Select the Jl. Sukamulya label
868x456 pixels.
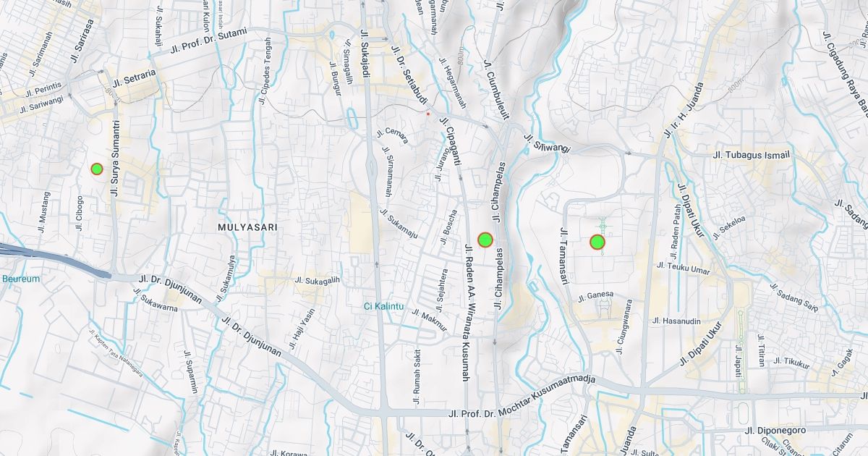click(x=226, y=278)
